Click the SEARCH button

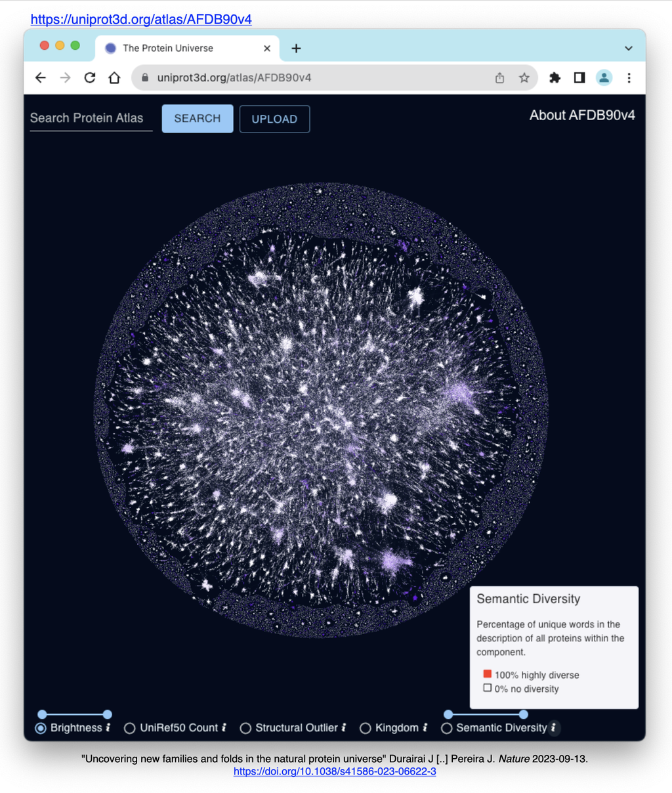point(198,119)
